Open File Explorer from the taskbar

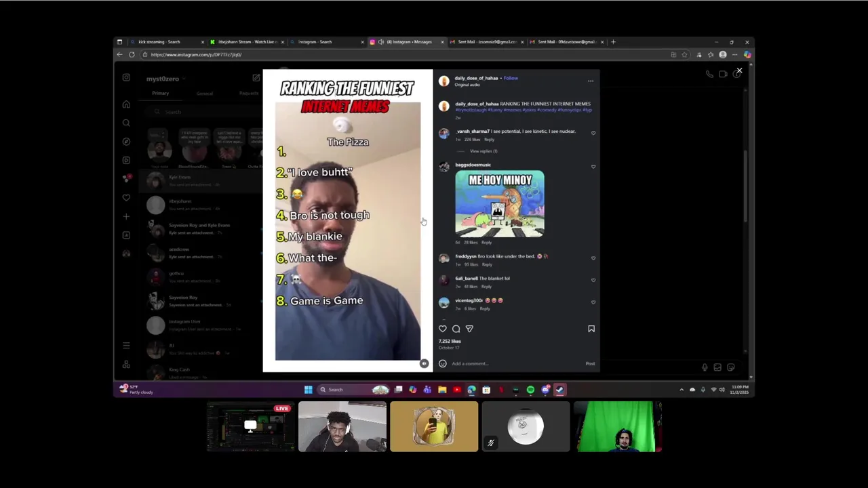[442, 390]
